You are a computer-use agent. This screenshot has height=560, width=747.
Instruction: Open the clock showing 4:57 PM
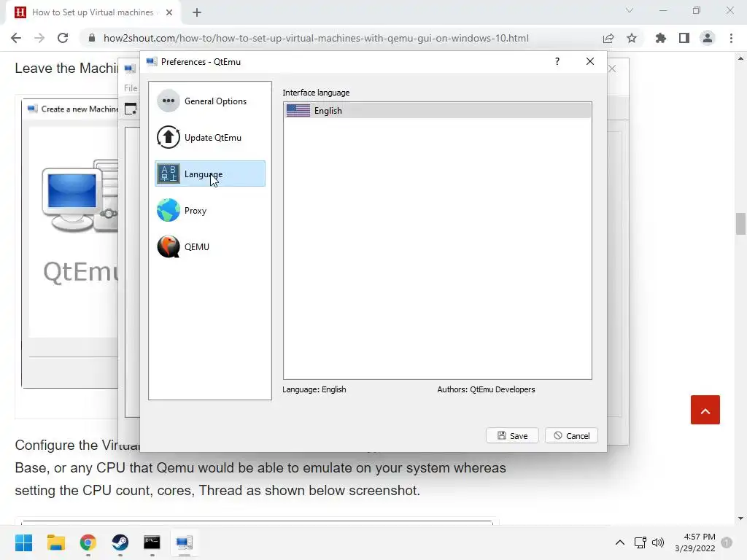click(695, 542)
